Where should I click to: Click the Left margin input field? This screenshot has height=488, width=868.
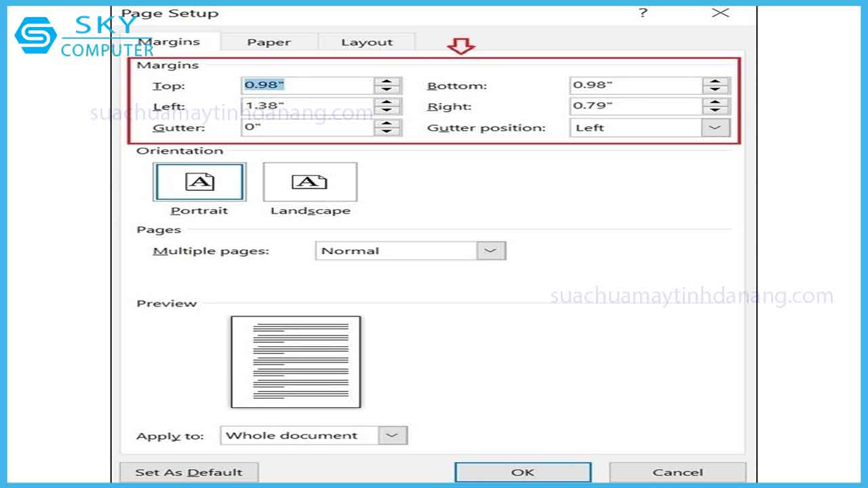tap(307, 106)
